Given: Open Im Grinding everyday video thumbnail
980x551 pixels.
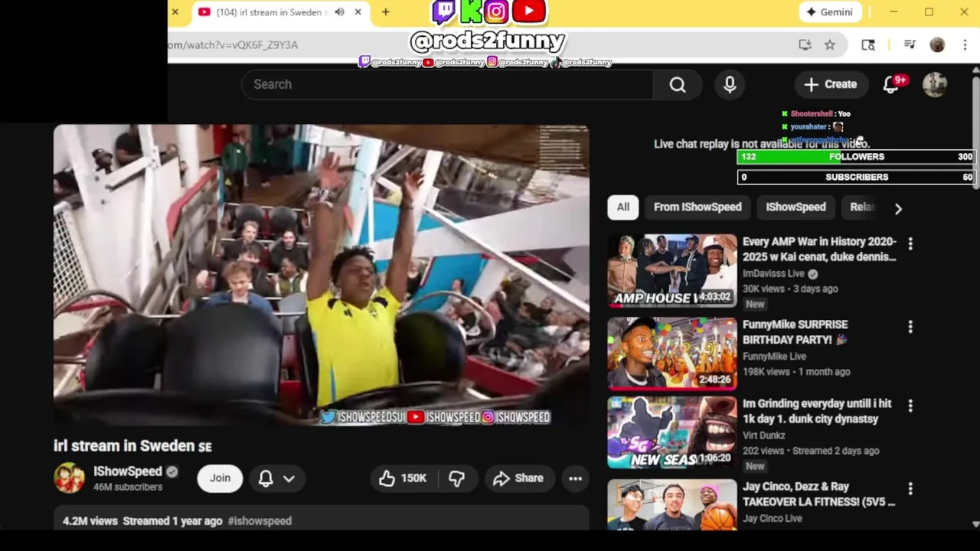Looking at the screenshot, I should pos(672,432).
